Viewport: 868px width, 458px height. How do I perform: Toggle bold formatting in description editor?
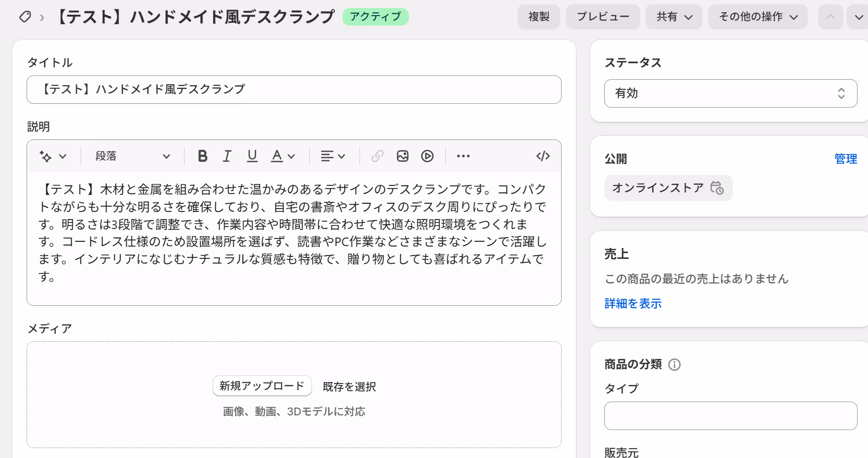(x=203, y=156)
